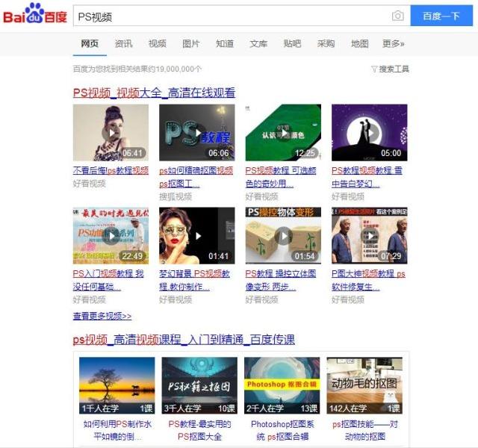
Task: Click the 百度一下 search button
Action: point(441,16)
